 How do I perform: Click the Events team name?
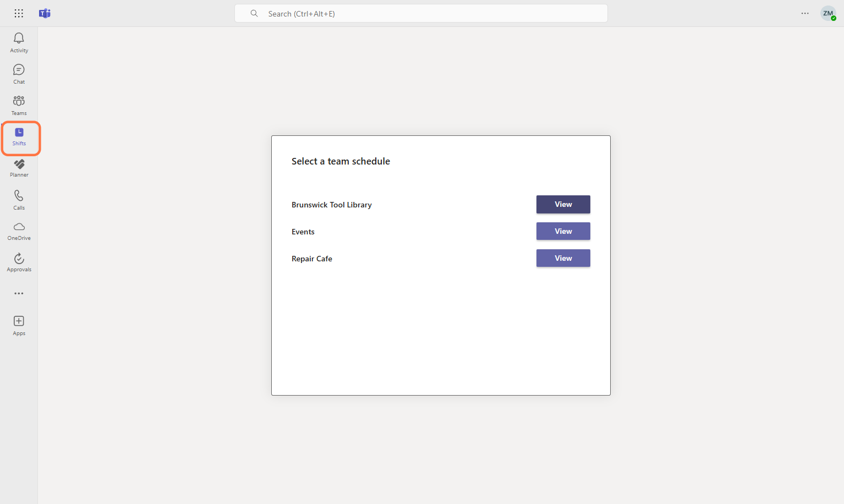(303, 232)
